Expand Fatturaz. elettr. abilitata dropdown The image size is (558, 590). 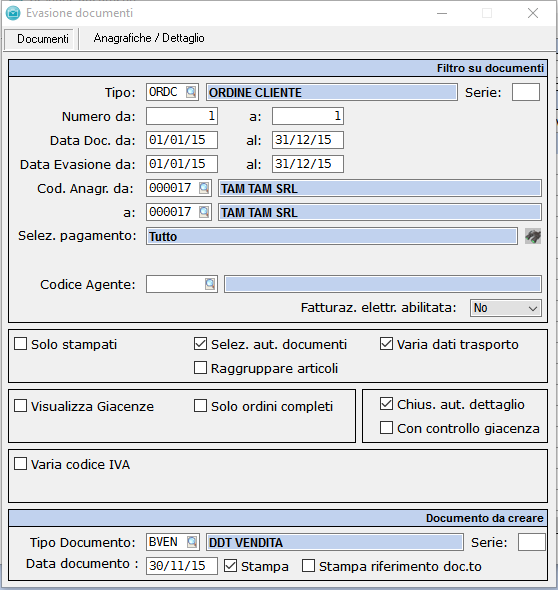click(x=505, y=308)
